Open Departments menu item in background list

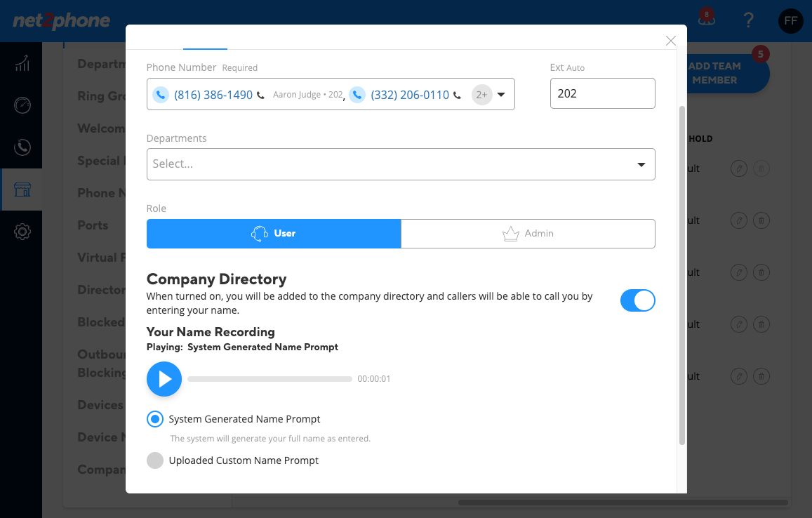[x=102, y=64]
